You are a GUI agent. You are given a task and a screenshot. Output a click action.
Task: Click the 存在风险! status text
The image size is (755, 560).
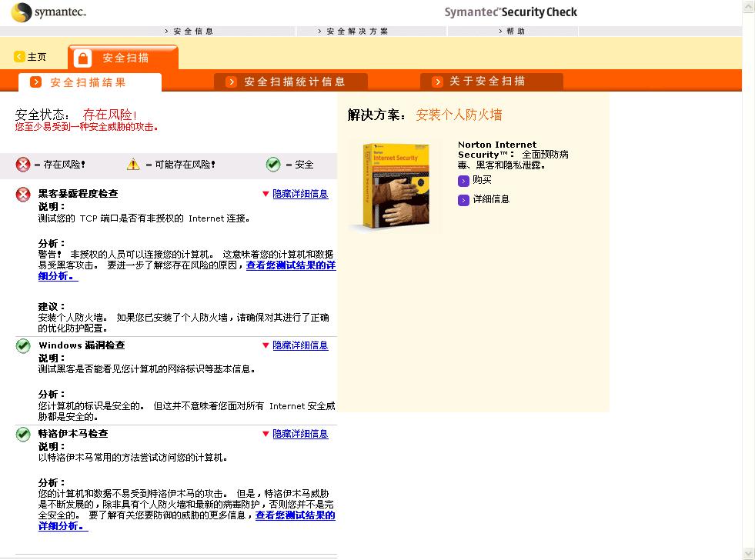[x=110, y=115]
